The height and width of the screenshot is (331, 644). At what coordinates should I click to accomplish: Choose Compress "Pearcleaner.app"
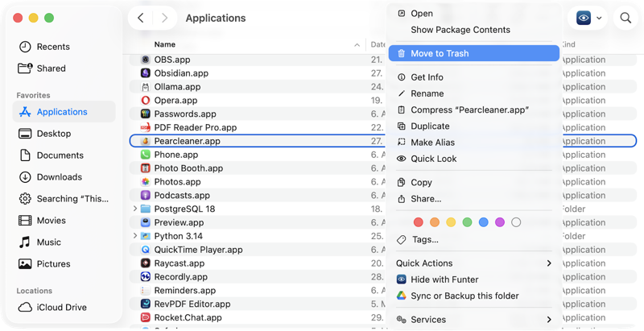[469, 110]
